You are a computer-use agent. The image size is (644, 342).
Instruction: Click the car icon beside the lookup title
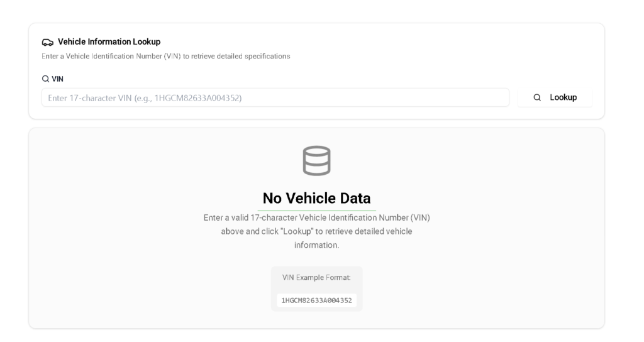[47, 42]
